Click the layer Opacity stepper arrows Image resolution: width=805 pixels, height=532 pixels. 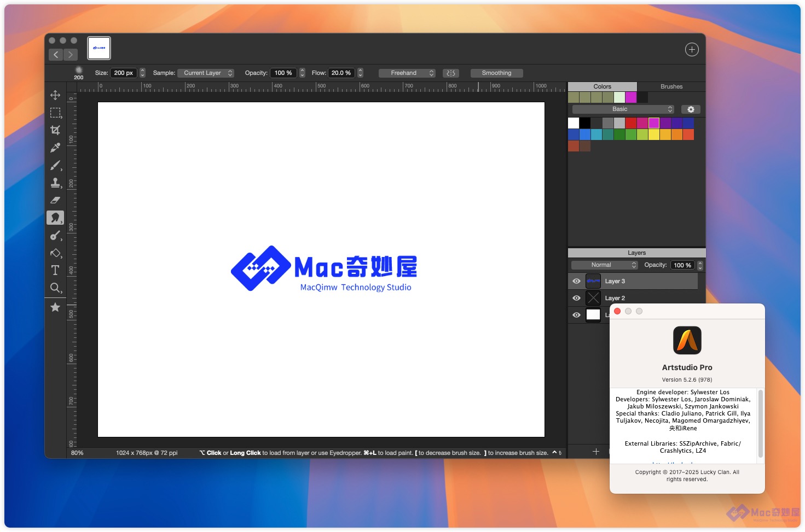click(x=700, y=265)
